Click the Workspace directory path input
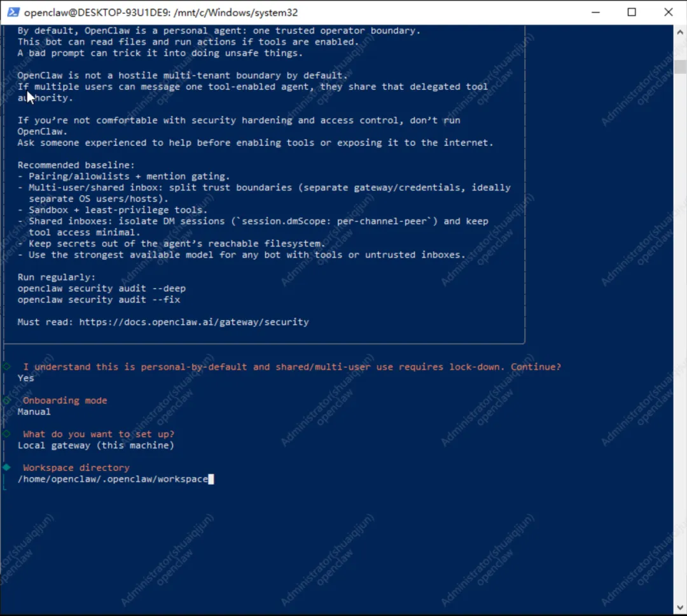Image resolution: width=687 pixels, height=616 pixels. [115, 479]
